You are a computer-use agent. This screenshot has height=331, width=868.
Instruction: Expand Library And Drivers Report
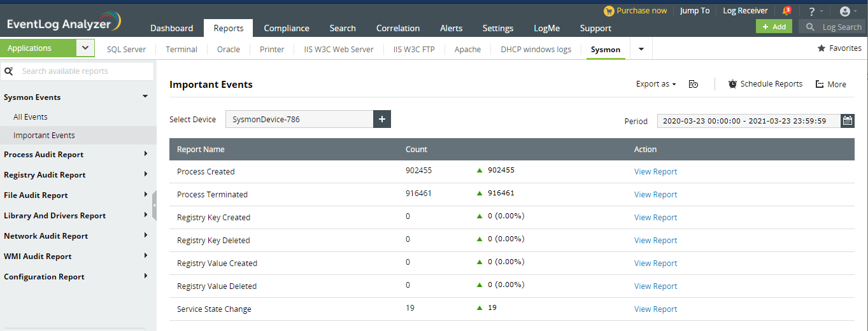[146, 215]
